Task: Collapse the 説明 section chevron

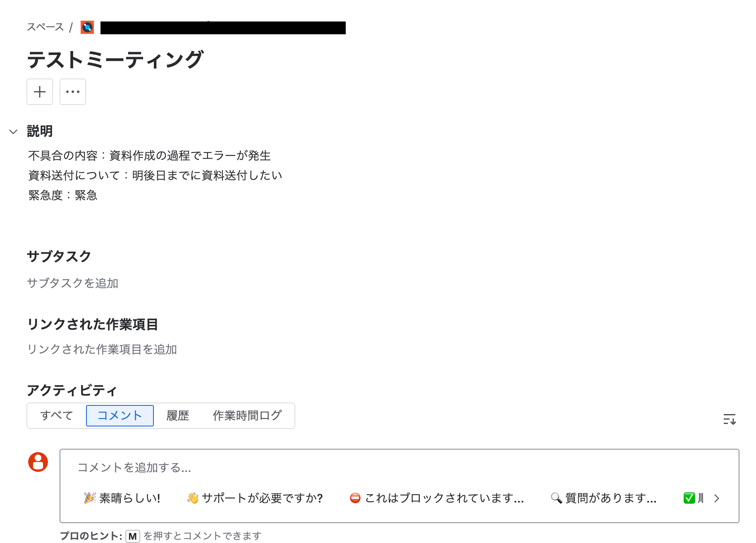Action: pos(13,132)
